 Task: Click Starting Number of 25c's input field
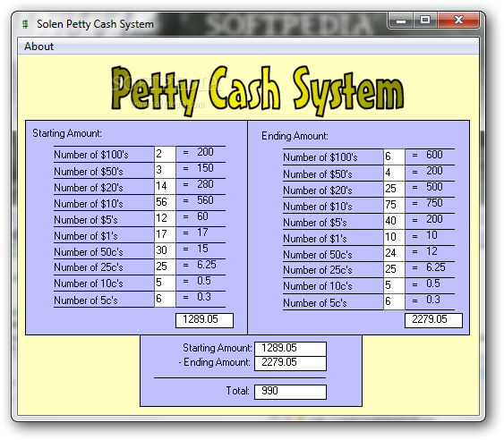tap(165, 267)
